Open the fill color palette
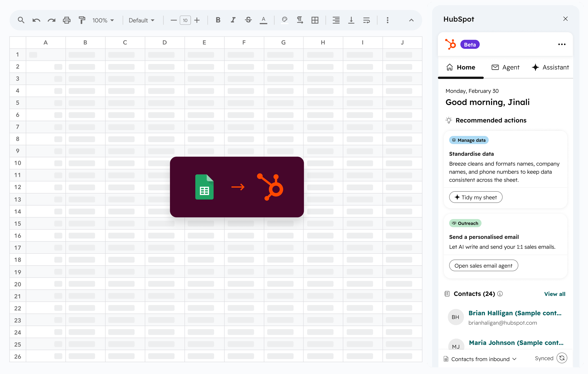This screenshot has height=374, width=588. pos(284,20)
